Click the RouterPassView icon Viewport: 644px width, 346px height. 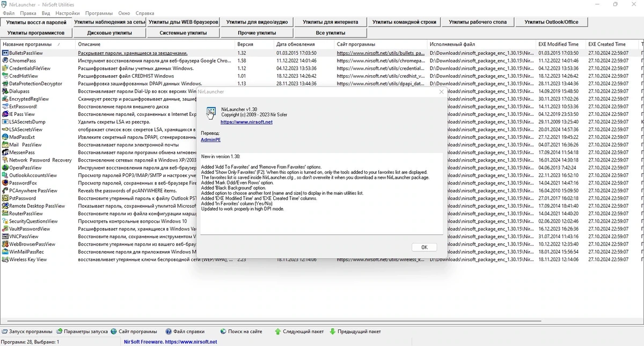coord(5,214)
